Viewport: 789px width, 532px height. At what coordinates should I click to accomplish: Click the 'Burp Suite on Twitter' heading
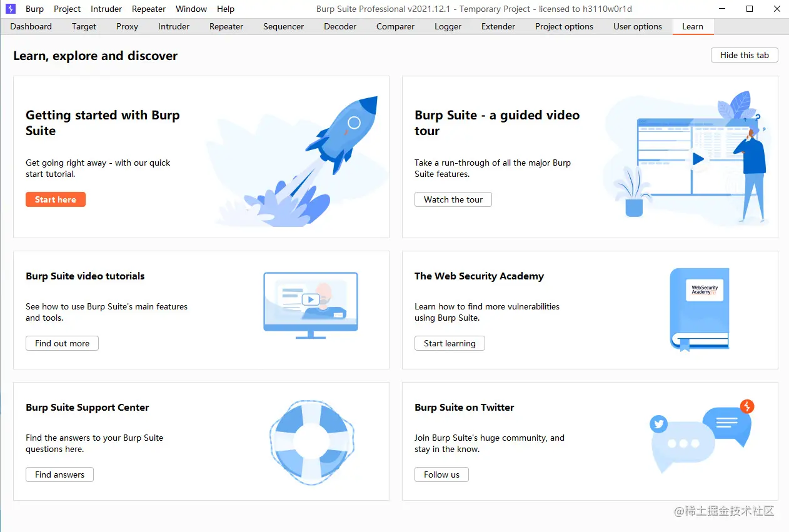tap(464, 407)
